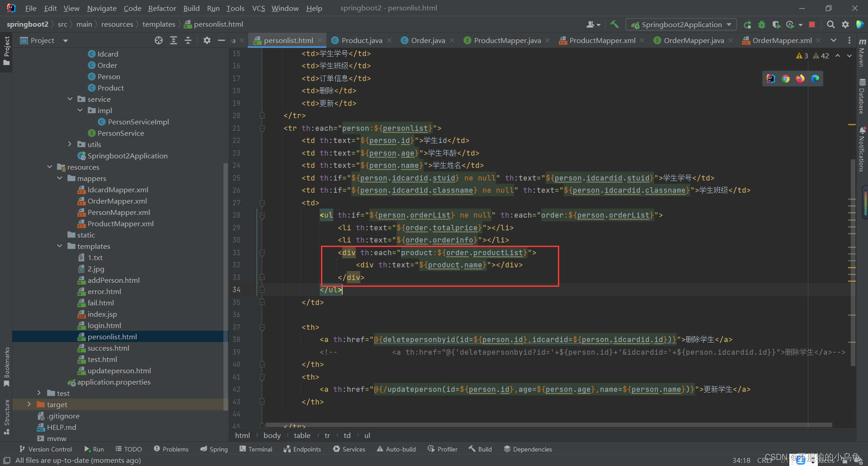Screen dimensions: 868x466
Task: Open the Problems tool window
Action: (171, 449)
